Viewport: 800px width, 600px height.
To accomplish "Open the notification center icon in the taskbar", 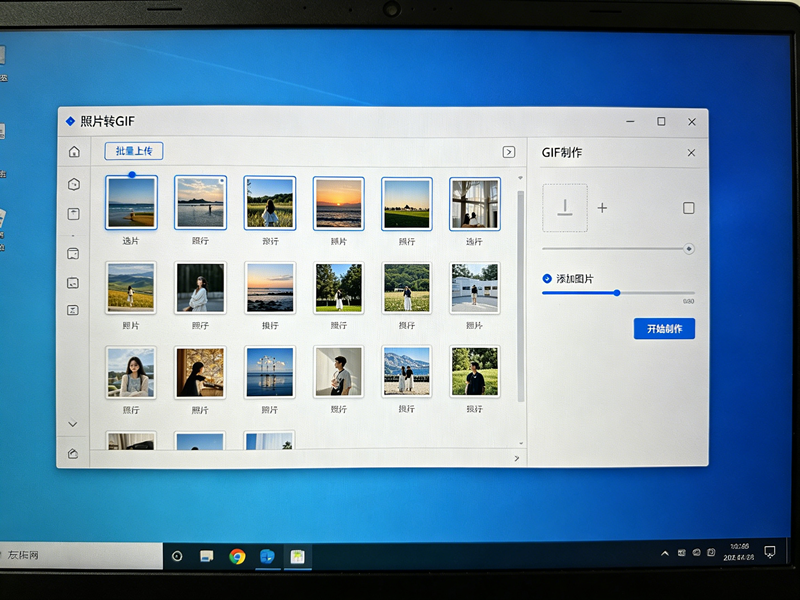I will pos(770,552).
